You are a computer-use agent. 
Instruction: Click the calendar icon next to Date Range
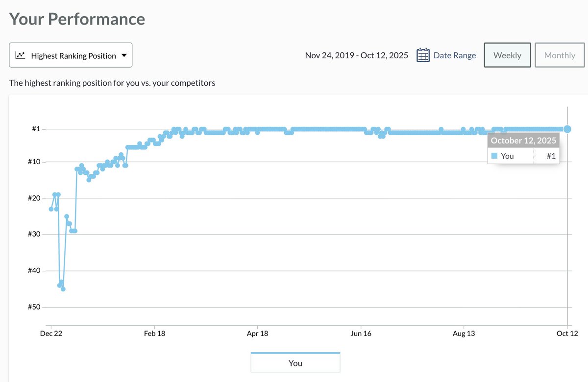(423, 55)
